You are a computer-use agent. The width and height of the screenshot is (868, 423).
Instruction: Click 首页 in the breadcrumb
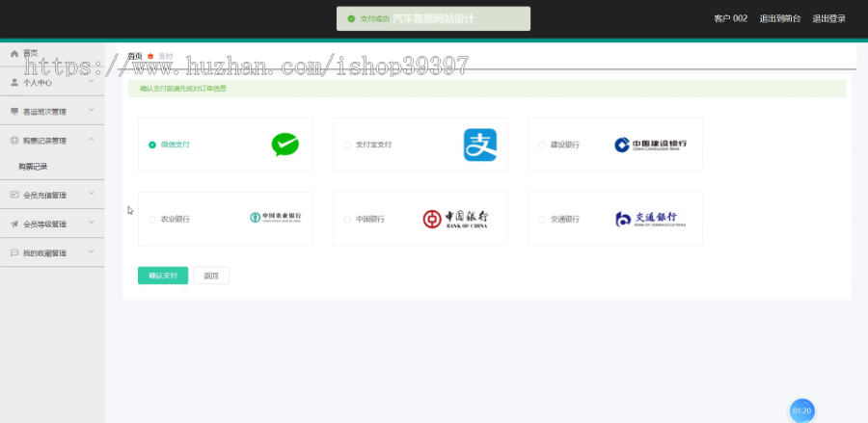pyautogui.click(x=135, y=57)
